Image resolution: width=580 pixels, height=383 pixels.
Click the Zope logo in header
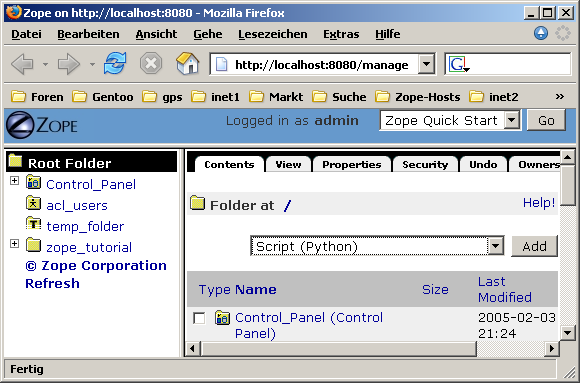(41, 125)
